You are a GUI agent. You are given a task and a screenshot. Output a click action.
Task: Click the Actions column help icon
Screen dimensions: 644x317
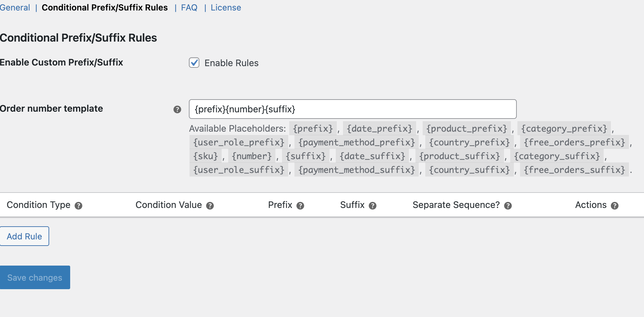click(614, 206)
